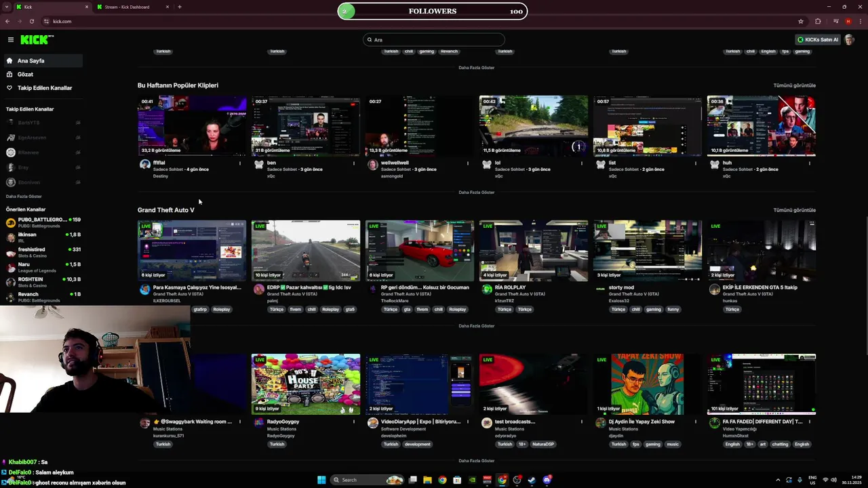Image resolution: width=868 pixels, height=488 pixels.
Task: Open the Chrome extensions puzzle icon
Action: [x=818, y=22]
